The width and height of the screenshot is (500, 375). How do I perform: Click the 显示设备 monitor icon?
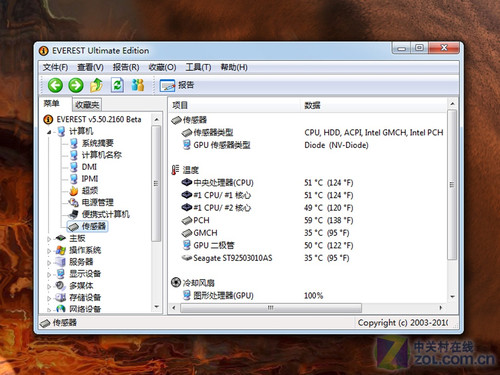click(x=61, y=274)
